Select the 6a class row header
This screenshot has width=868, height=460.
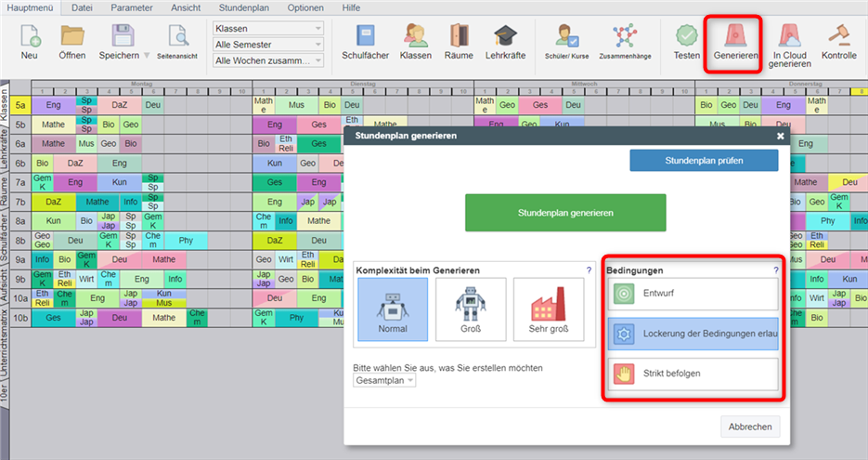tap(20, 144)
